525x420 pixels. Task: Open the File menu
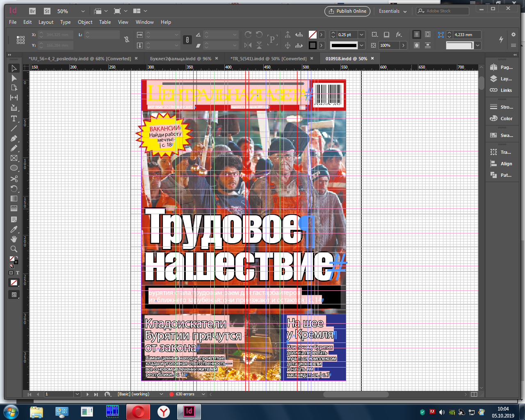pyautogui.click(x=13, y=22)
